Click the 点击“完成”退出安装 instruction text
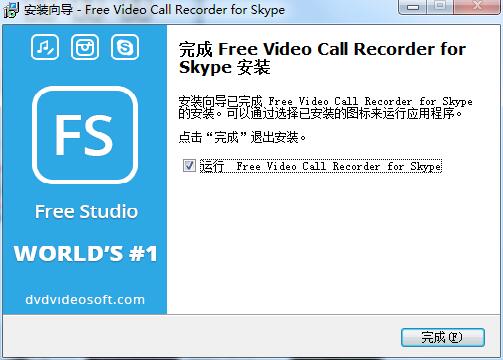This screenshot has height=360, width=503. pos(242,137)
